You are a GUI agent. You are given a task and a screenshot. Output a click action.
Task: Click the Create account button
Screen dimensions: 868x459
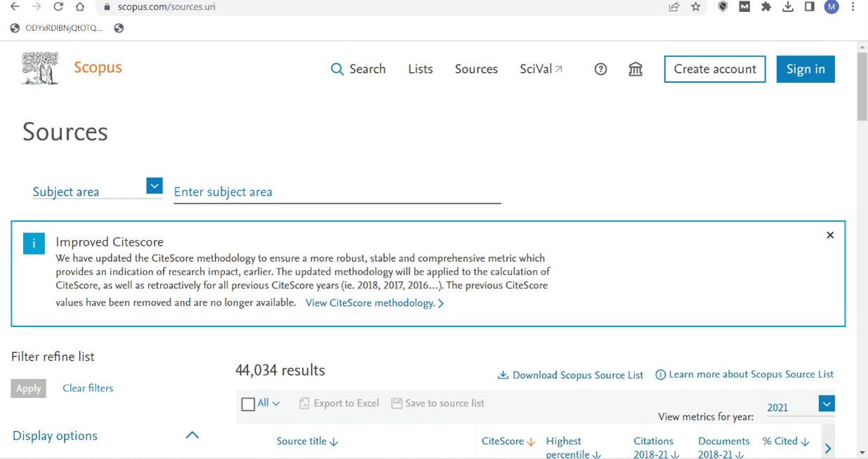click(x=714, y=69)
